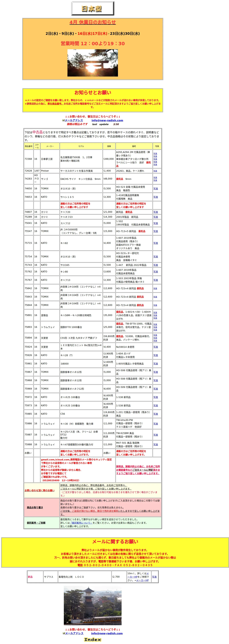Screen dimensions: 229x644
Task: Click the メーカー column header
Action: pos(50,146)
